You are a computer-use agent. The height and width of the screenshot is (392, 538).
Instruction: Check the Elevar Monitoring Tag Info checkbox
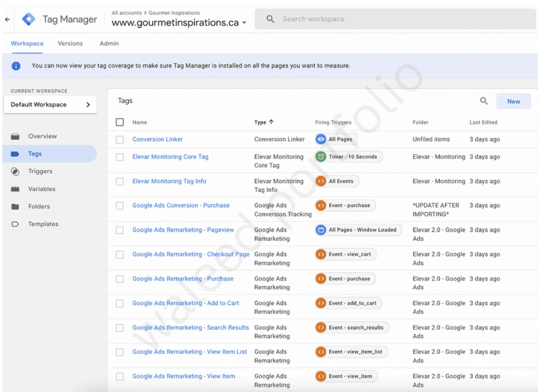click(x=120, y=182)
